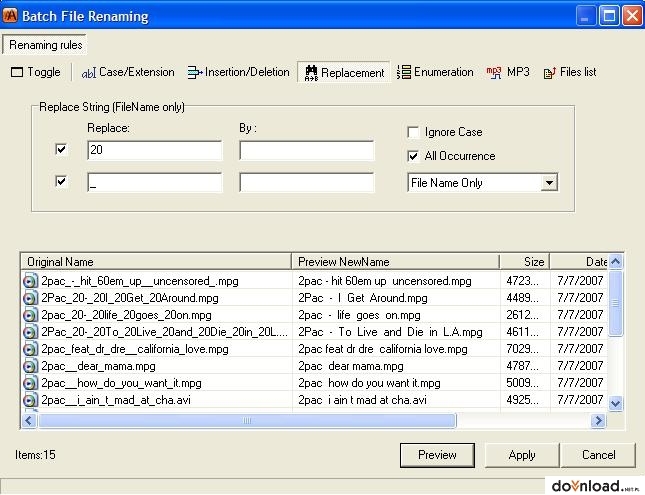Select file 2Pac_20-_20I_20Get_20Around.mpg

(130, 298)
